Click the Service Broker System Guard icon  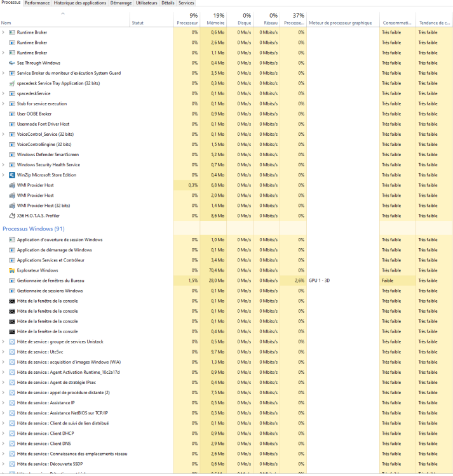click(12, 73)
